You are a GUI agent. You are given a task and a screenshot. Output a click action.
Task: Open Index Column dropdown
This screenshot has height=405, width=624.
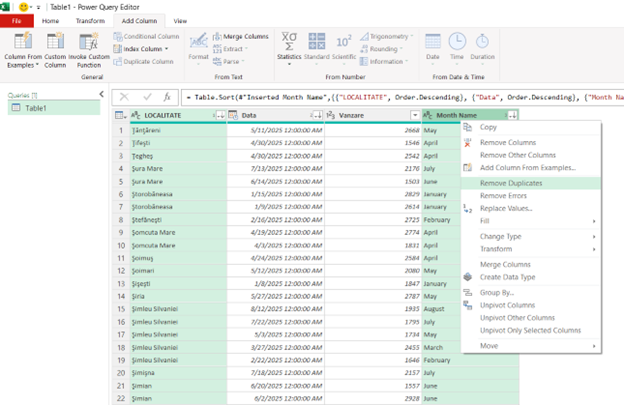(x=141, y=49)
